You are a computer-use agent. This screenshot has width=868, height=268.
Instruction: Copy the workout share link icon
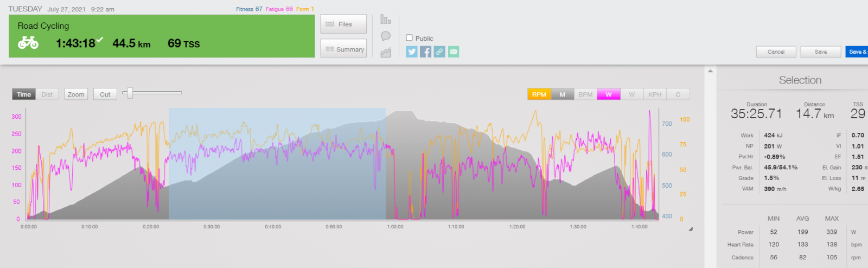click(439, 52)
